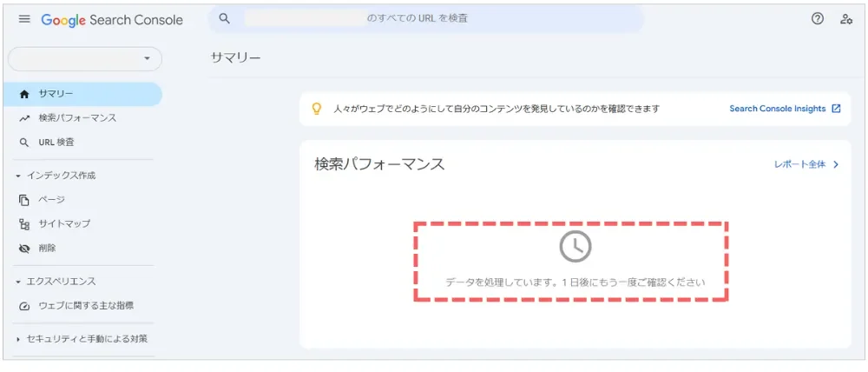Image resolution: width=868 pixels, height=372 pixels.
Task: Click the gauge icon for ウェブに関する主な指標
Action: tap(23, 306)
